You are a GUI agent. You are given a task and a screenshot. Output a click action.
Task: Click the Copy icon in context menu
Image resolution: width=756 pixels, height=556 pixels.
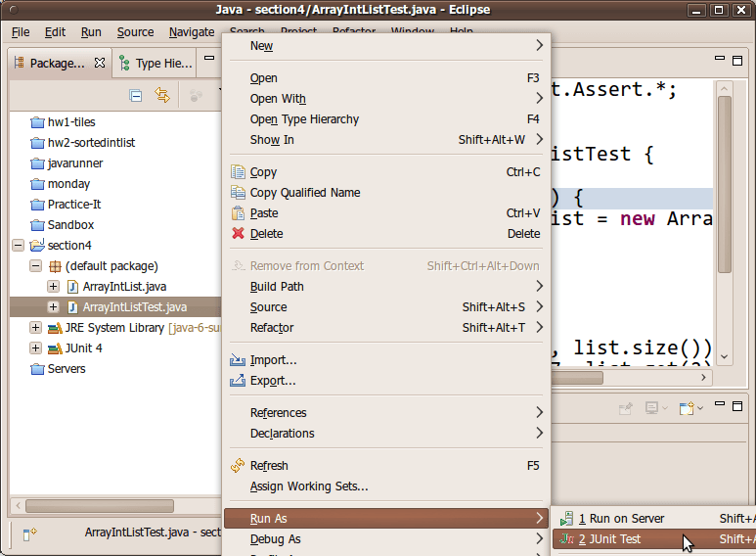pyautogui.click(x=238, y=172)
